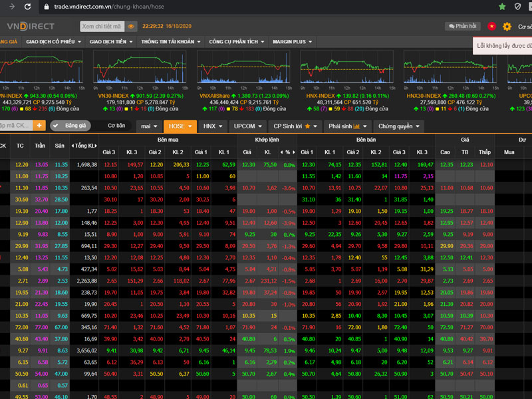Click the chart icon in Phái sinh
Image resolution: width=532 pixels, height=399 pixels.
click(356, 126)
